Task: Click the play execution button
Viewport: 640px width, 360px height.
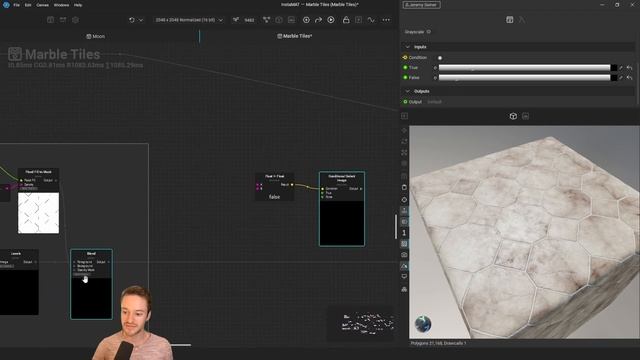Action: [331, 20]
